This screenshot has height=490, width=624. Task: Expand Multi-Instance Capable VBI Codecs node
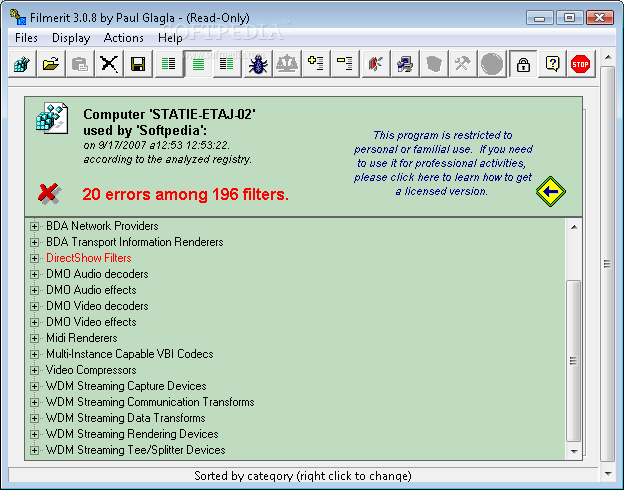[34, 354]
